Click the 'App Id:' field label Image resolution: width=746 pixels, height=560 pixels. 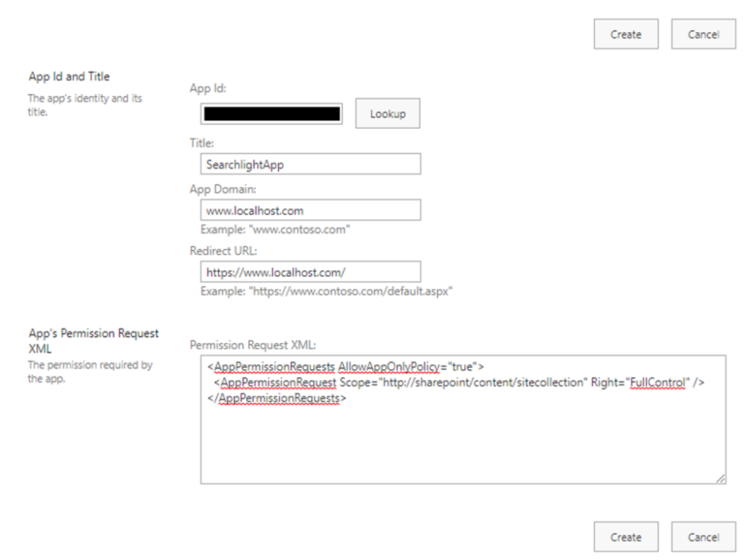tap(208, 88)
